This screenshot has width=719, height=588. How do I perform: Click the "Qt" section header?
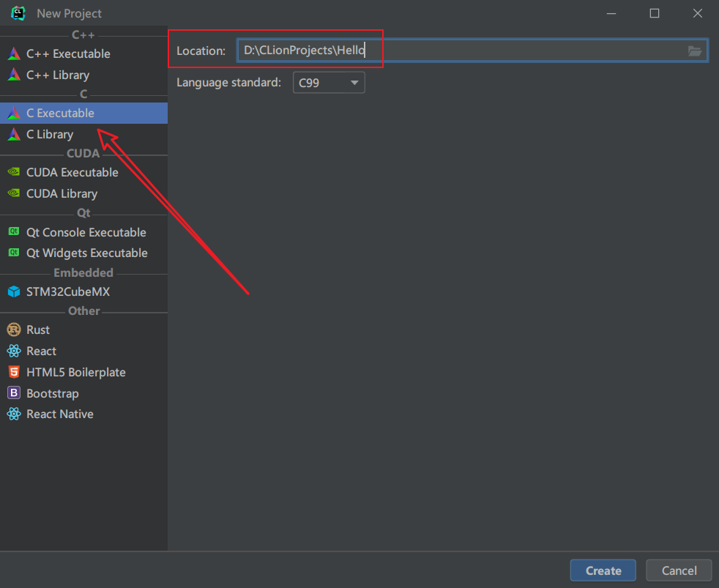click(83, 213)
